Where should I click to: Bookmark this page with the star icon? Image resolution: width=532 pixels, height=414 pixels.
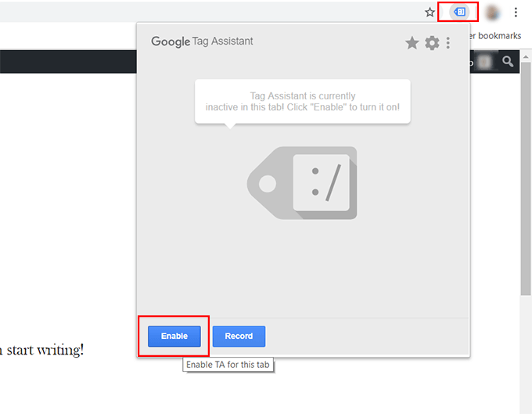coord(430,13)
